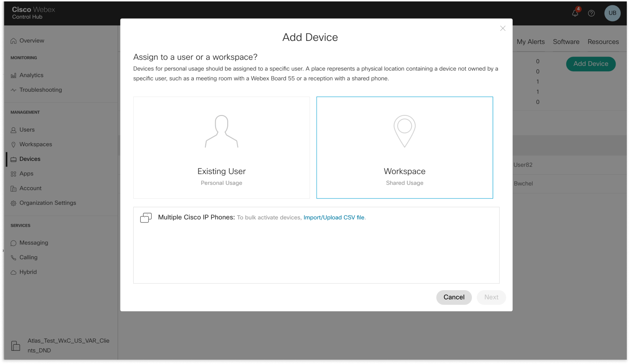Select the Workspace shared usage option
The width and height of the screenshot is (630, 364).
404,148
